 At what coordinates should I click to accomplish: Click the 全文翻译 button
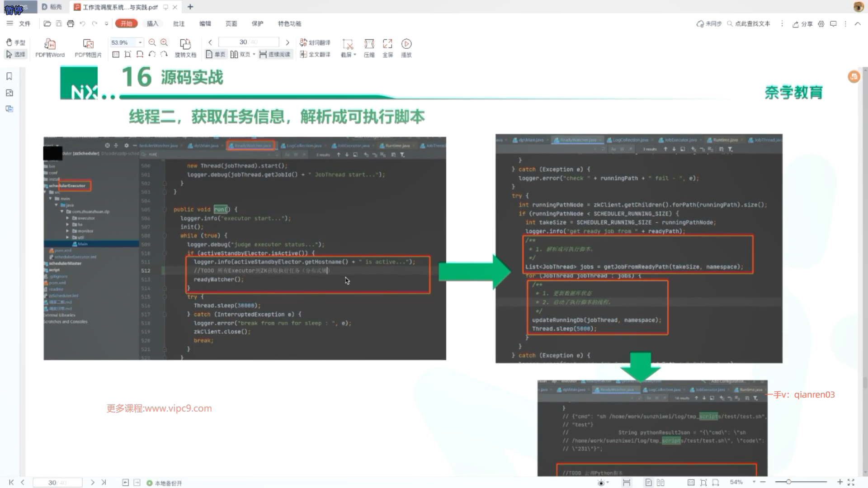click(315, 54)
